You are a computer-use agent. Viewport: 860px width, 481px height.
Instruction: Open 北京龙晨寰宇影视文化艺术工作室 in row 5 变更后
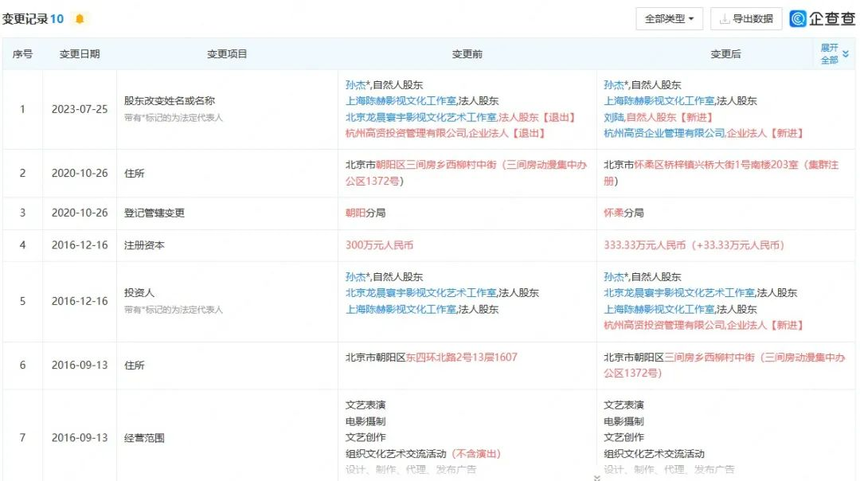click(x=679, y=293)
